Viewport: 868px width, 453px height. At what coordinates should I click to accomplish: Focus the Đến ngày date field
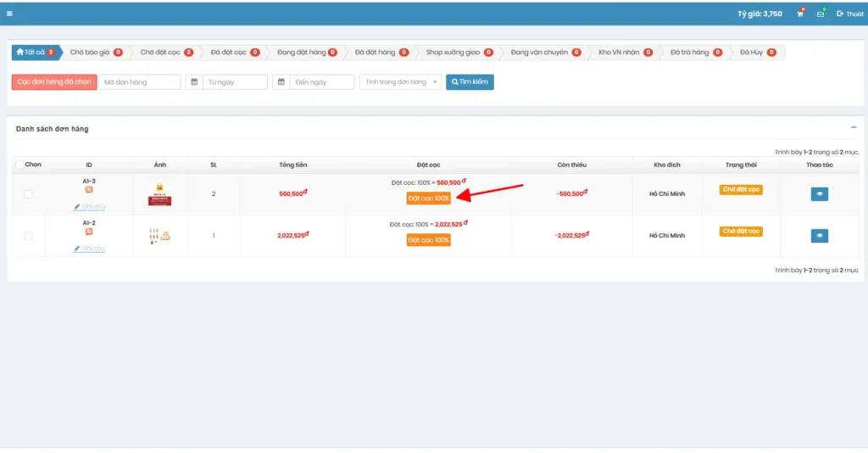click(321, 82)
